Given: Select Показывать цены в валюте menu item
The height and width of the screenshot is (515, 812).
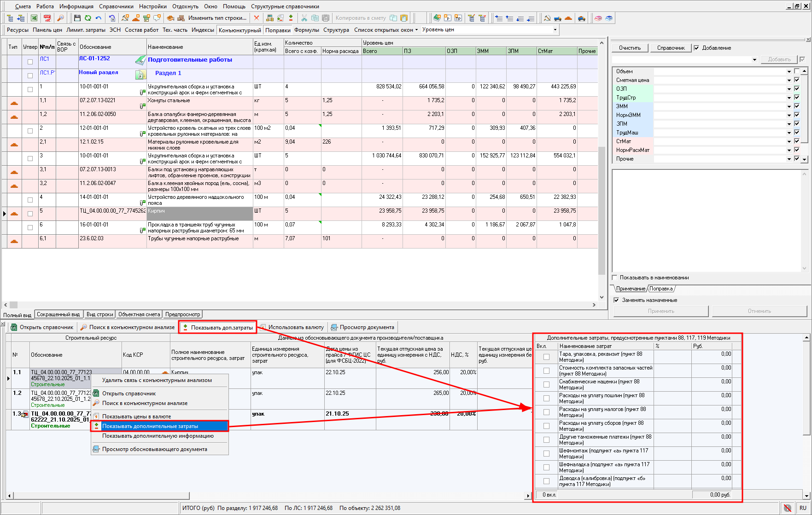Looking at the screenshot, I should click(136, 417).
